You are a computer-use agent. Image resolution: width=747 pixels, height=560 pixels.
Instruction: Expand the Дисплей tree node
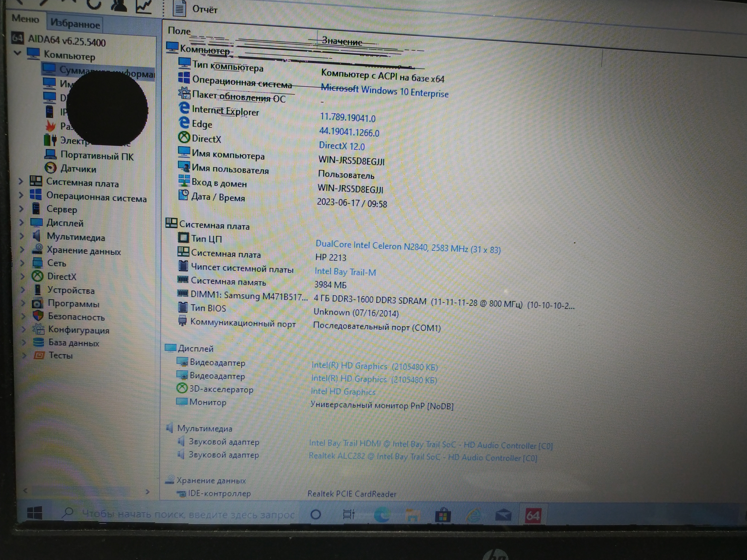pyautogui.click(x=21, y=222)
